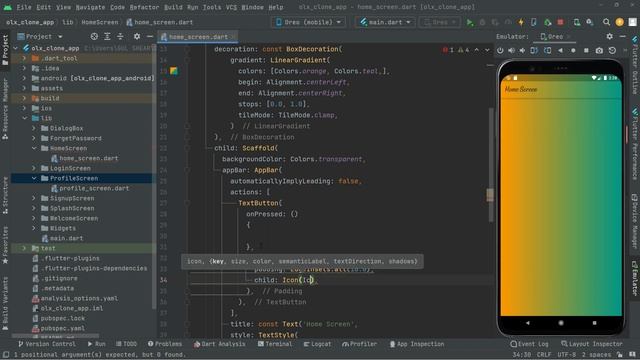640x360 pixels.
Task: Collapse the HomeScreen folder
Action: 34,148
